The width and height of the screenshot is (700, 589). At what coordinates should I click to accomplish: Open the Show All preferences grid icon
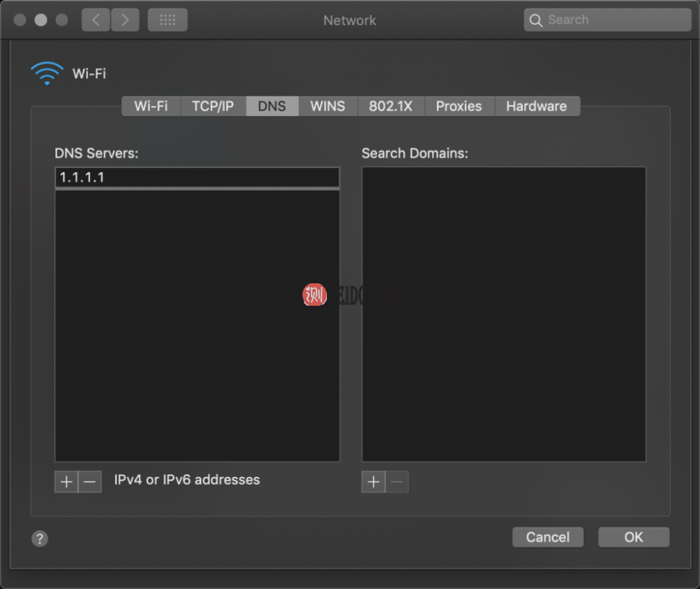click(167, 20)
